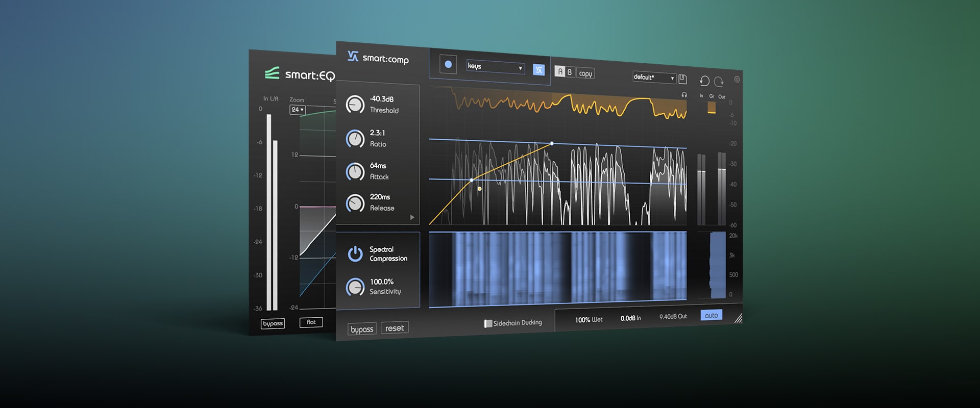Click the redo arrow icon
The image size is (980, 408).
pos(719,81)
